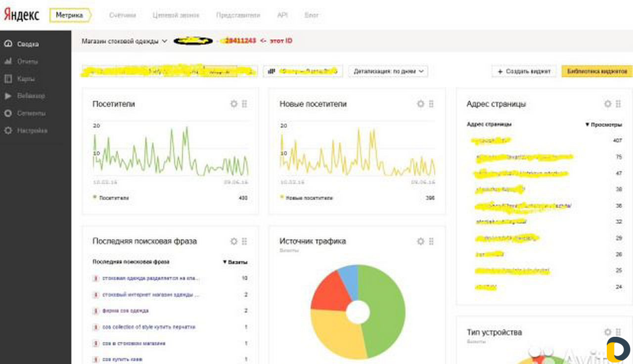Open the Карты section in sidebar
Image resolution: width=633 pixels, height=364 pixels.
[x=25, y=79]
